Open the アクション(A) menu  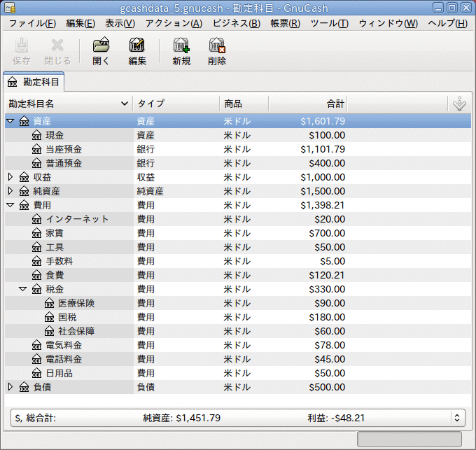click(174, 23)
